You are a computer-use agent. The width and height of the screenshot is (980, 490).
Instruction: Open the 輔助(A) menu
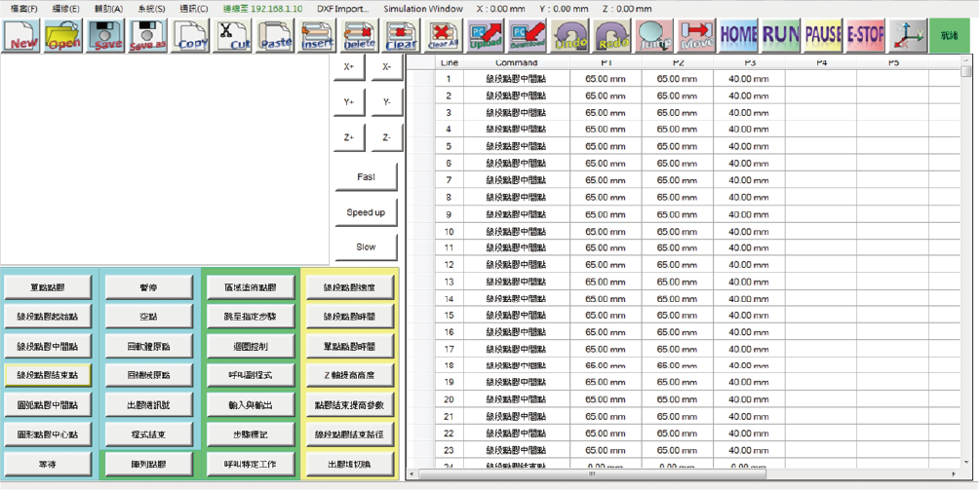(x=108, y=9)
